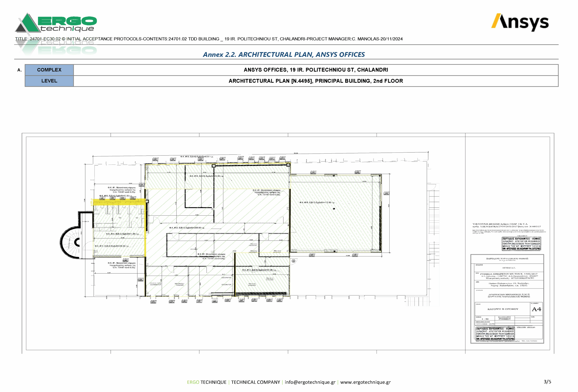Screen dimensions: 578x392
Task: Click the document TITLE header line
Action: [209, 39]
